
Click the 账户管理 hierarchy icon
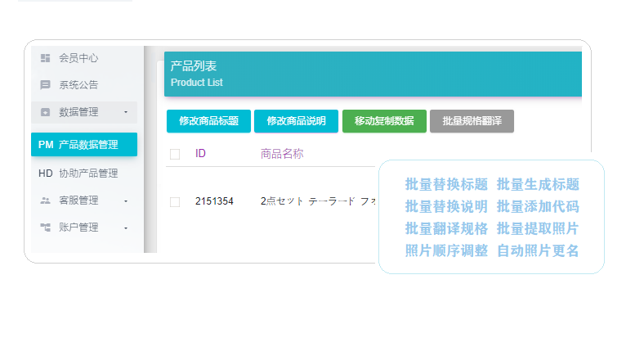pyautogui.click(x=45, y=228)
